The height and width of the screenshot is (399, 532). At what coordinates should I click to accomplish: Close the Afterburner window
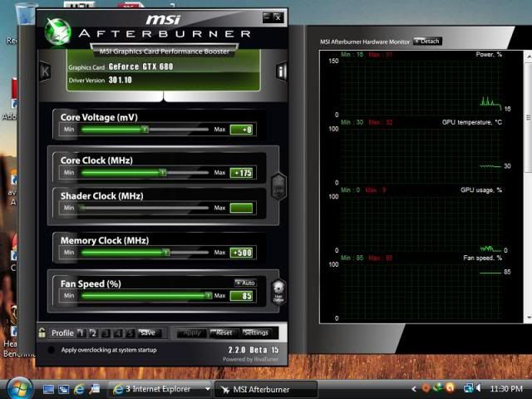(x=278, y=17)
